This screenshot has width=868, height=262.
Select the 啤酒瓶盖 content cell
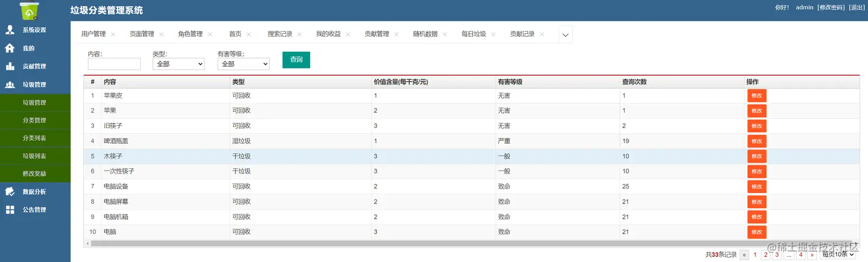pos(165,141)
